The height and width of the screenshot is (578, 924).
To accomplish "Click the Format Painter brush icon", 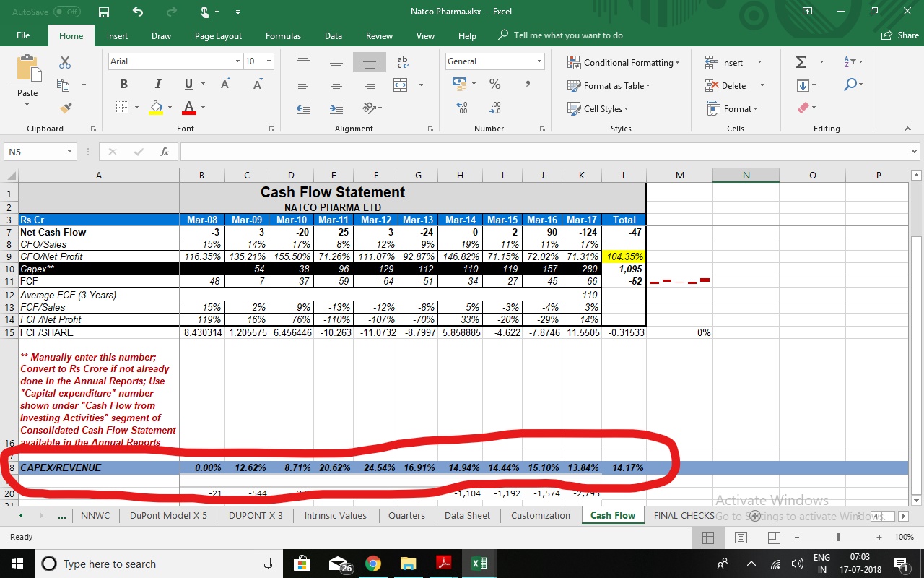I will [x=66, y=108].
